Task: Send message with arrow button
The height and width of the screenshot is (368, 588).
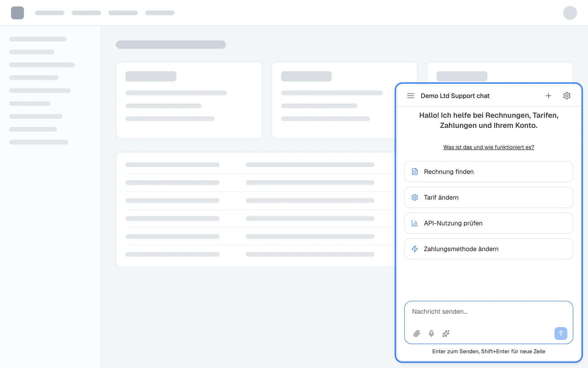Action: (561, 333)
